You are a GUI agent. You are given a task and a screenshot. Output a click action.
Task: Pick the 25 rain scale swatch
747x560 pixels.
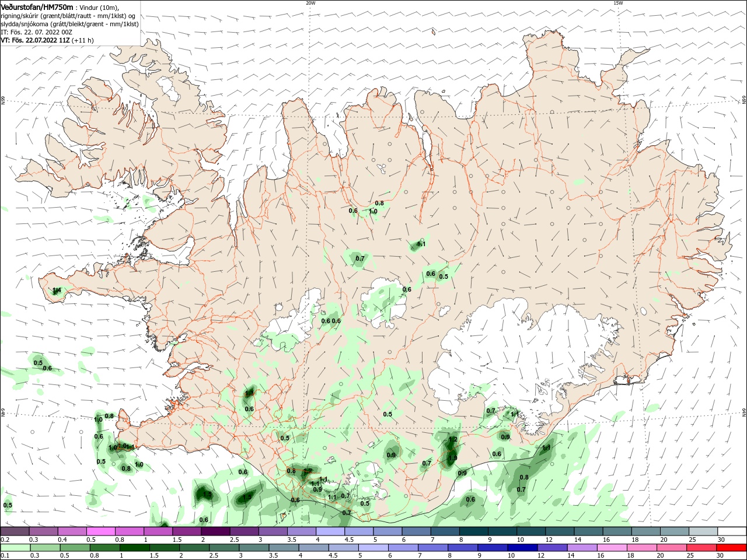point(701,548)
